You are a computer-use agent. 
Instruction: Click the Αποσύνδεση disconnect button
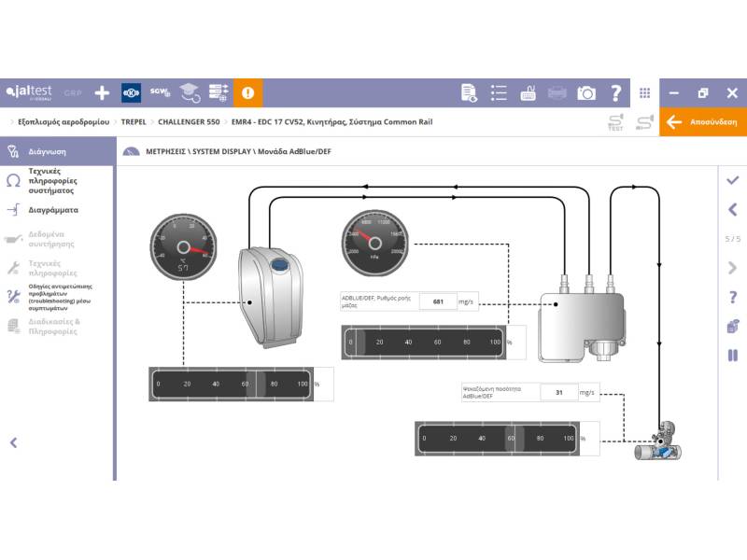click(x=703, y=122)
